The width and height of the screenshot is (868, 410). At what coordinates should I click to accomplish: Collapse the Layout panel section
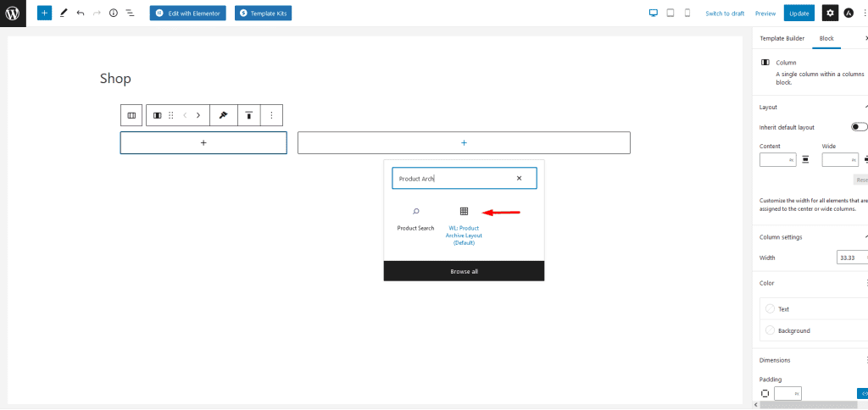pyautogui.click(x=865, y=107)
